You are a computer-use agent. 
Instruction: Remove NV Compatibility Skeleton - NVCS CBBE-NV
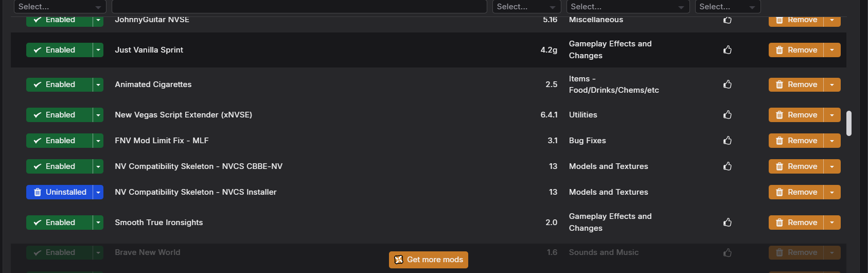tap(796, 166)
